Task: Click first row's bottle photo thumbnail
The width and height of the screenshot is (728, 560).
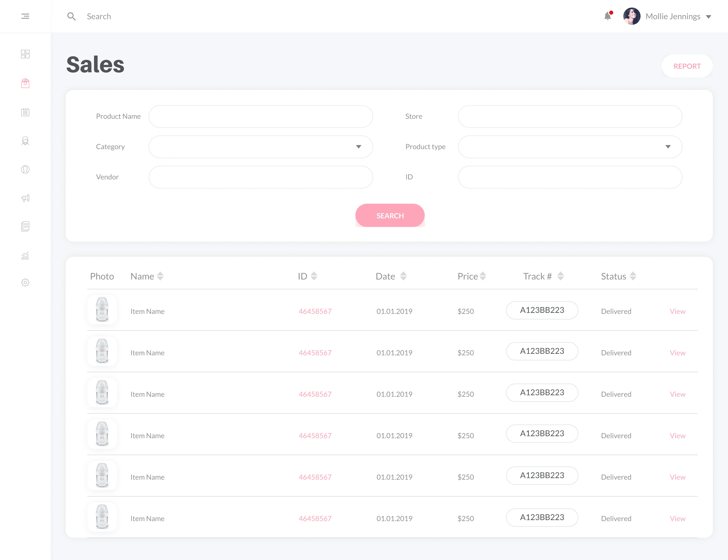Action: tap(102, 309)
